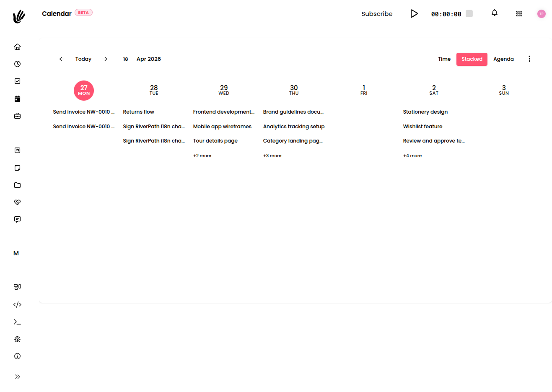This screenshot has width=552, height=392.
Task: Open the Wishlist feature event
Action: point(422,127)
